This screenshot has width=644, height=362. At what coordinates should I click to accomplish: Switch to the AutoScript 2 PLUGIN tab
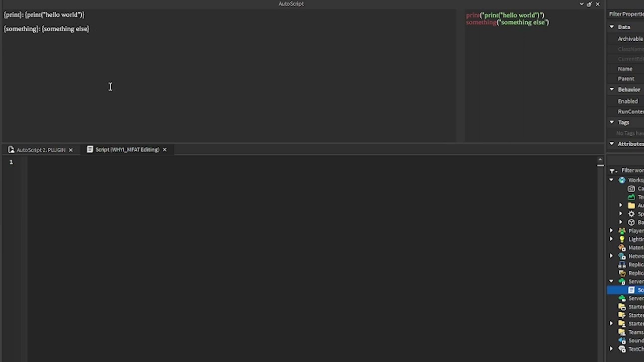point(40,149)
